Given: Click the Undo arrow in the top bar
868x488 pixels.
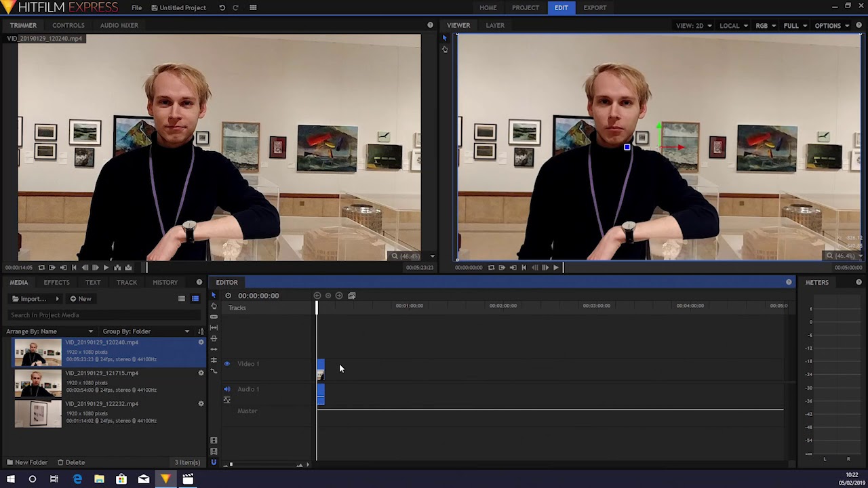Looking at the screenshot, I should tap(222, 7).
